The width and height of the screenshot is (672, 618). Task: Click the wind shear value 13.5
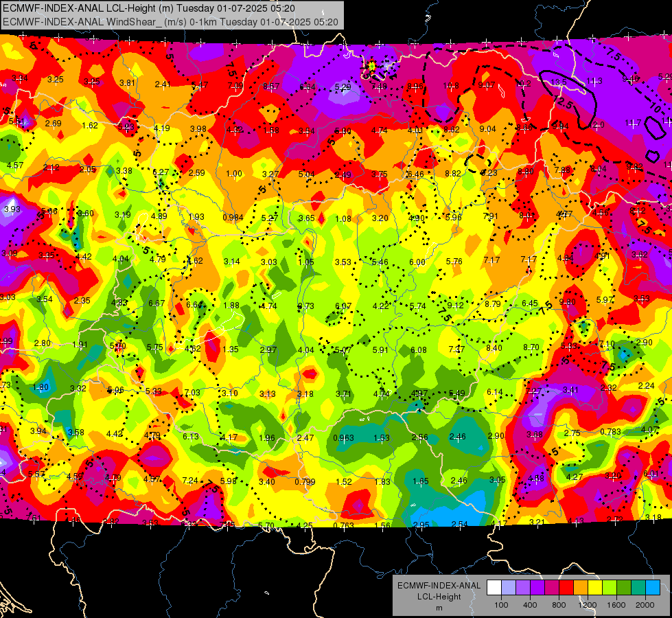[559, 82]
